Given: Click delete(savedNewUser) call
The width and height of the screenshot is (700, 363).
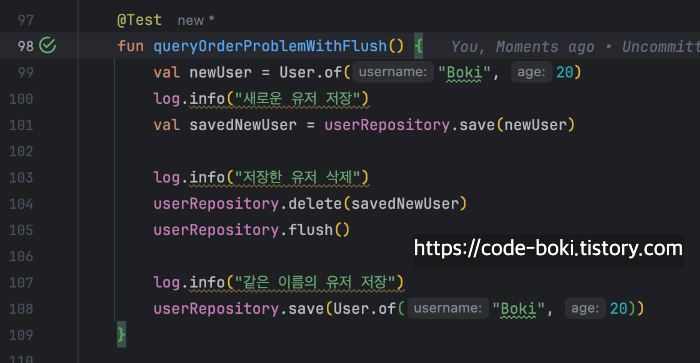Looking at the screenshot, I should tap(378, 204).
